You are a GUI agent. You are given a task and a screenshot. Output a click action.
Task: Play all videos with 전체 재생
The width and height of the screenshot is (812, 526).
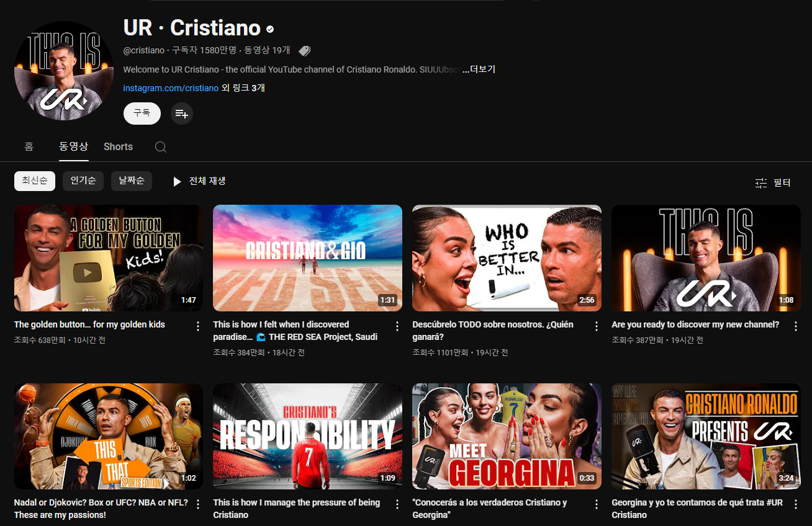[199, 181]
